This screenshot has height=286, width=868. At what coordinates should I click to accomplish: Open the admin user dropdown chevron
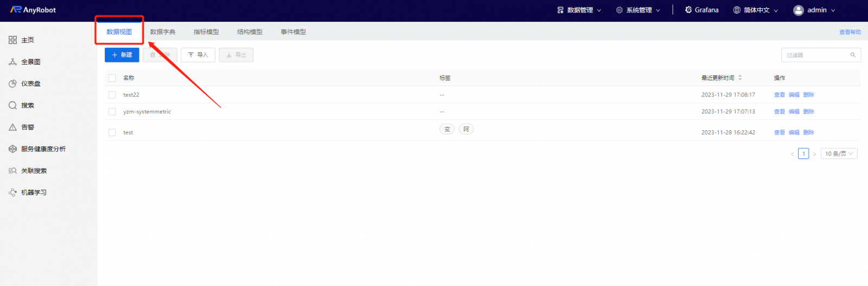coord(833,10)
